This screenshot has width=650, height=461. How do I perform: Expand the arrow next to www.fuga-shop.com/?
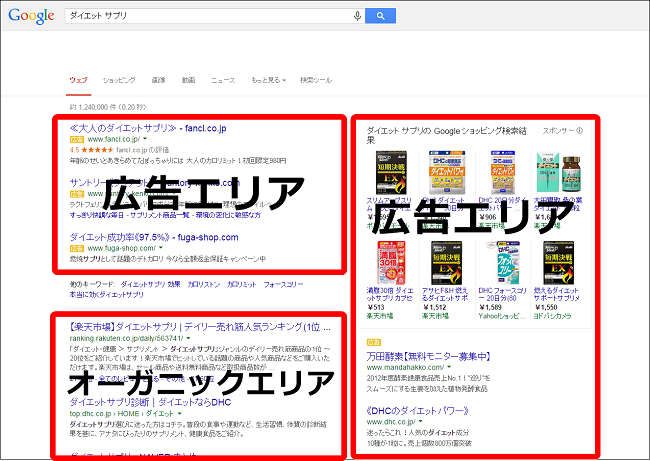pos(161,248)
